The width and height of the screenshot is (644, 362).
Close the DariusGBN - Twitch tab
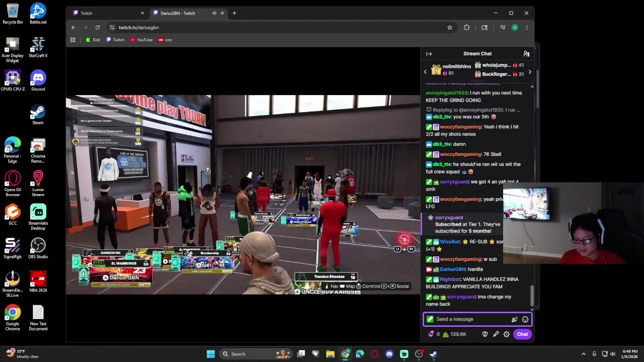222,13
